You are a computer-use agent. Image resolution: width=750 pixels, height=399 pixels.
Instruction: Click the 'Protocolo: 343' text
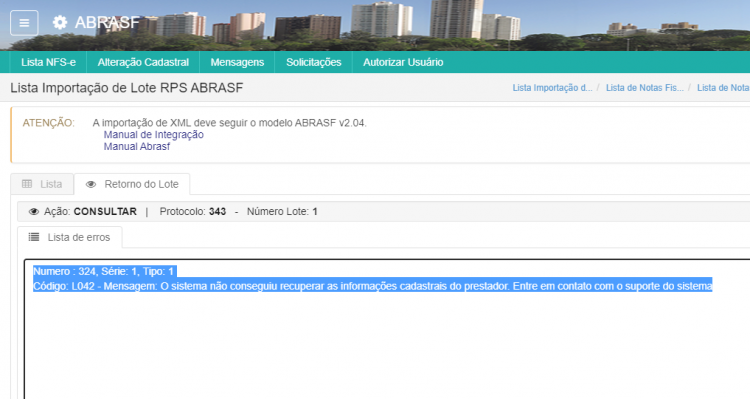pos(193,211)
